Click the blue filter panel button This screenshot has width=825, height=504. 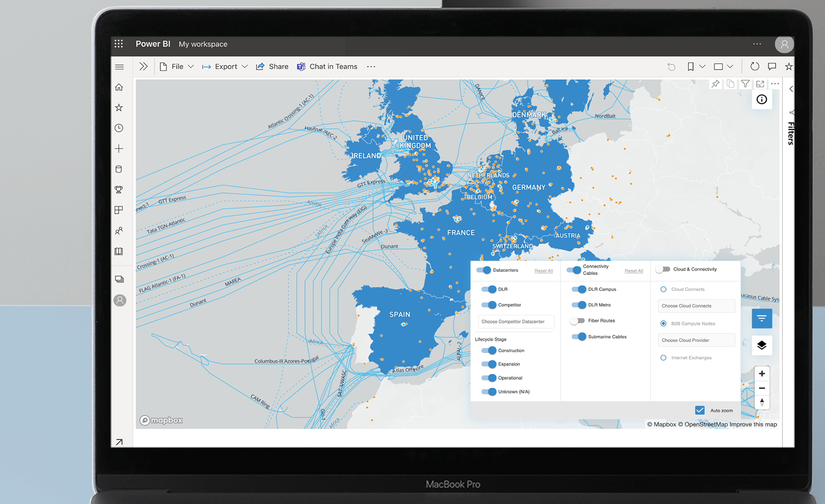tap(762, 318)
